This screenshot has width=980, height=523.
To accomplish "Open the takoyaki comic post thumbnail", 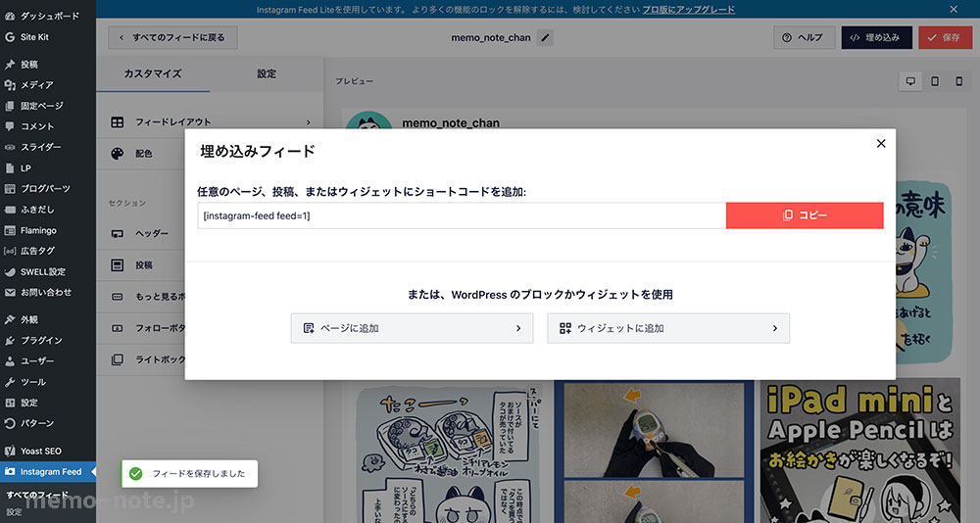I will 450,452.
